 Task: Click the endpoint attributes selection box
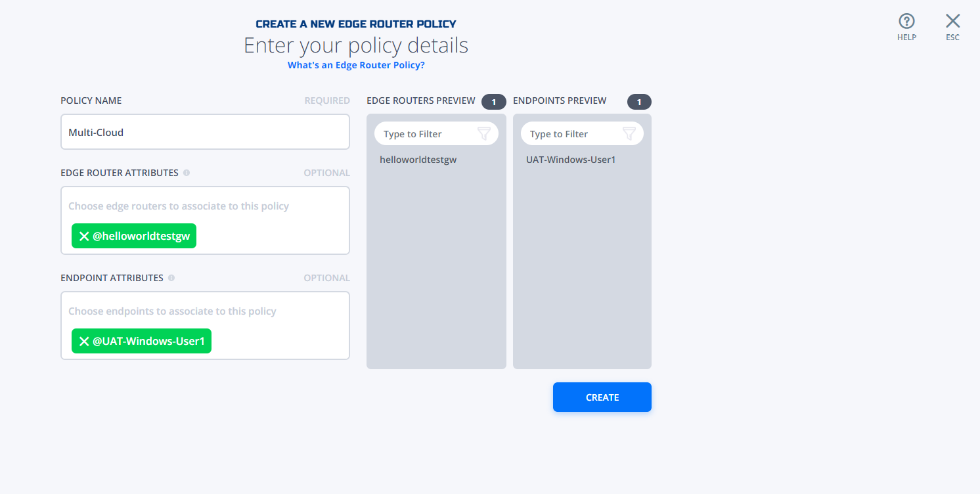(x=205, y=326)
